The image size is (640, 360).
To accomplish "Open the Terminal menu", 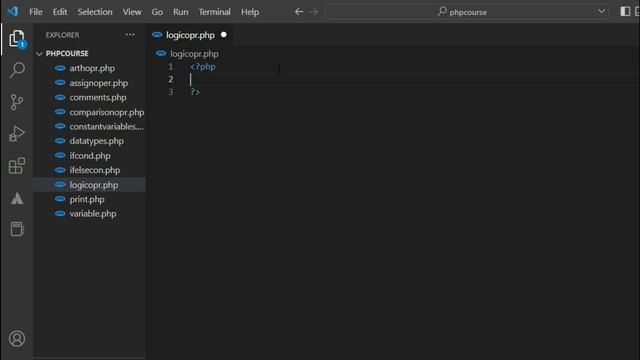I will (x=214, y=12).
